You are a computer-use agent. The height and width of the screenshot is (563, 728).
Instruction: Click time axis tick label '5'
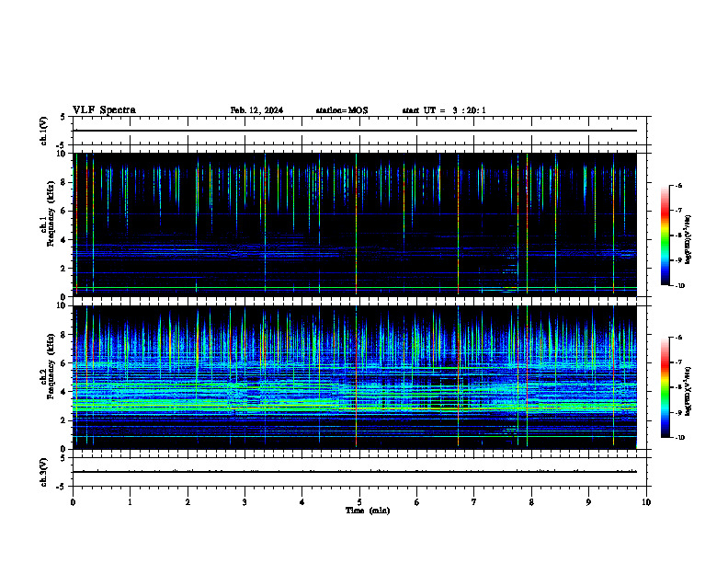pos(359,502)
